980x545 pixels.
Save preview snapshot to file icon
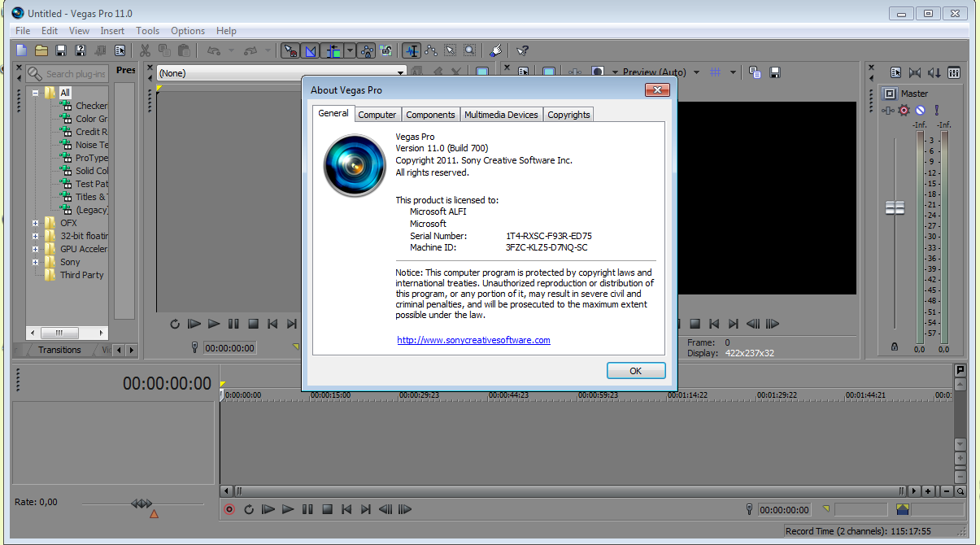775,72
